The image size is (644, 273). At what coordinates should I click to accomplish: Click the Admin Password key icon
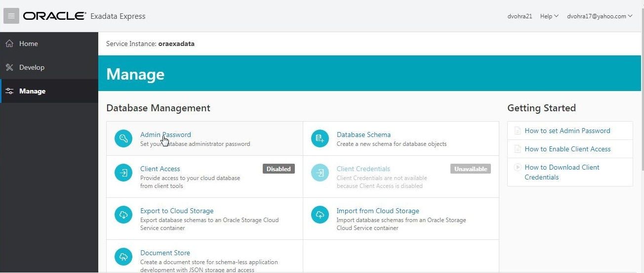click(123, 138)
